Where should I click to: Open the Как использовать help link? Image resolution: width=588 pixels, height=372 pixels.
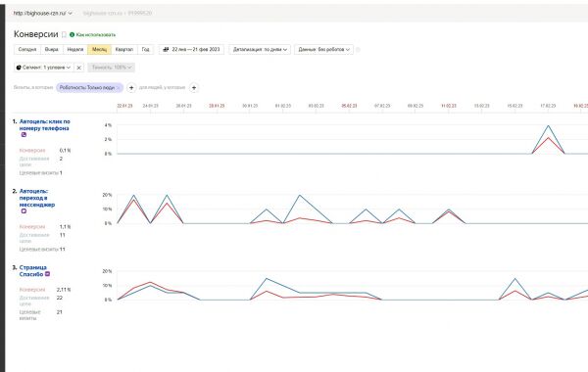(x=93, y=35)
